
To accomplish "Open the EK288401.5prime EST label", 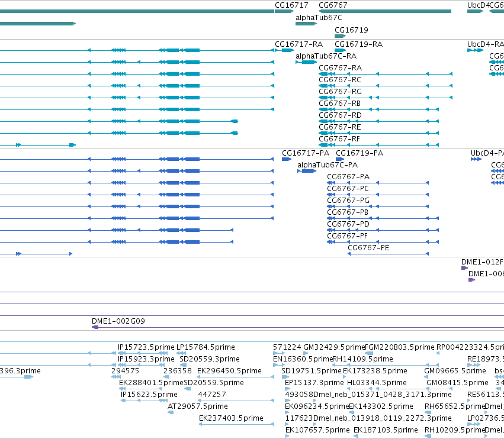I will [x=151, y=383].
